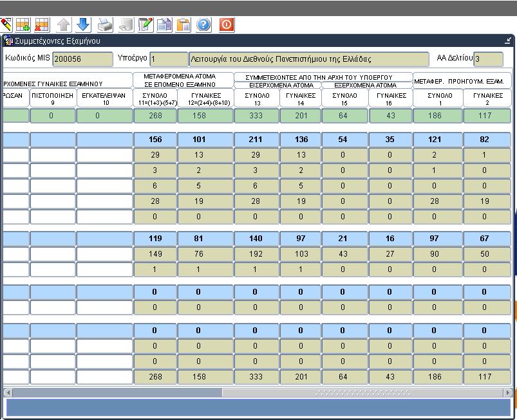Click the ΑΑ Δελτίου field showing 3
The width and height of the screenshot is (517, 420).
pos(488,59)
